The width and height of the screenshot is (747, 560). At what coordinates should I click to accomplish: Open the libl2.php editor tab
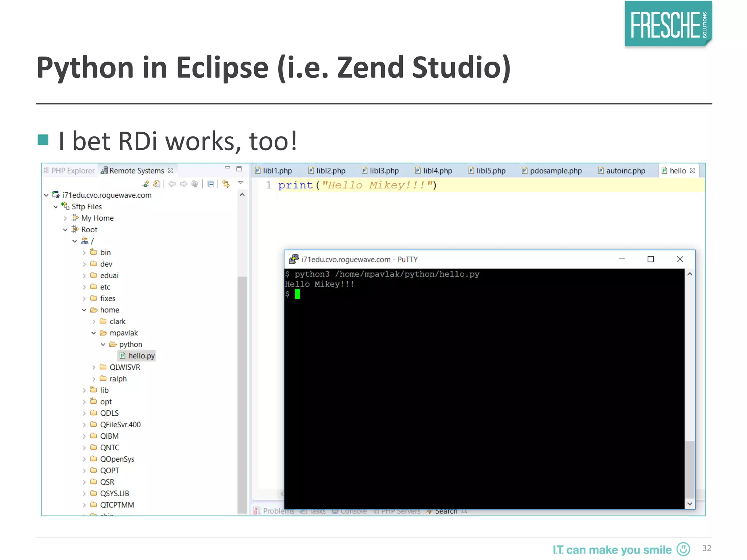(x=327, y=171)
